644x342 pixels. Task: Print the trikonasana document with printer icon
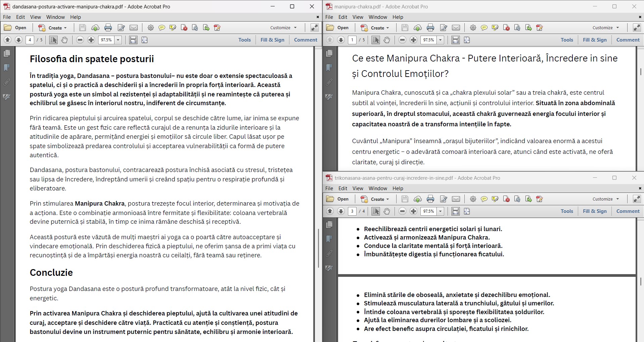[430, 199]
